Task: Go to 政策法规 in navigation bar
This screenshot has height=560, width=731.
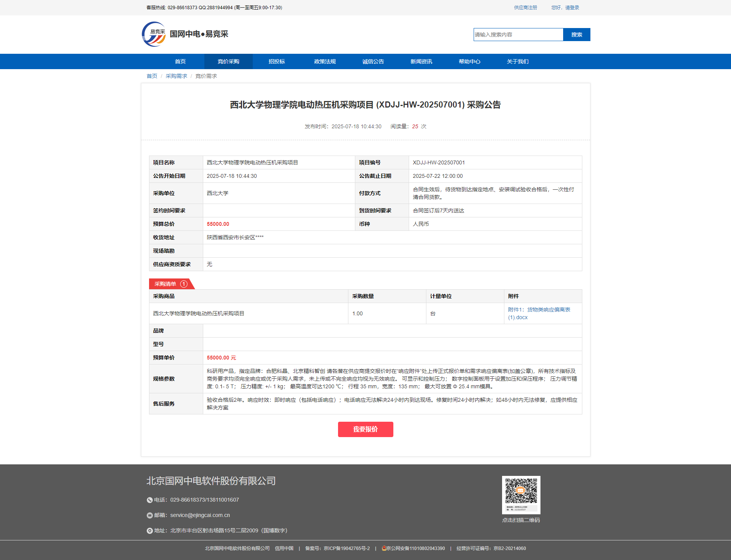Action: coord(325,61)
